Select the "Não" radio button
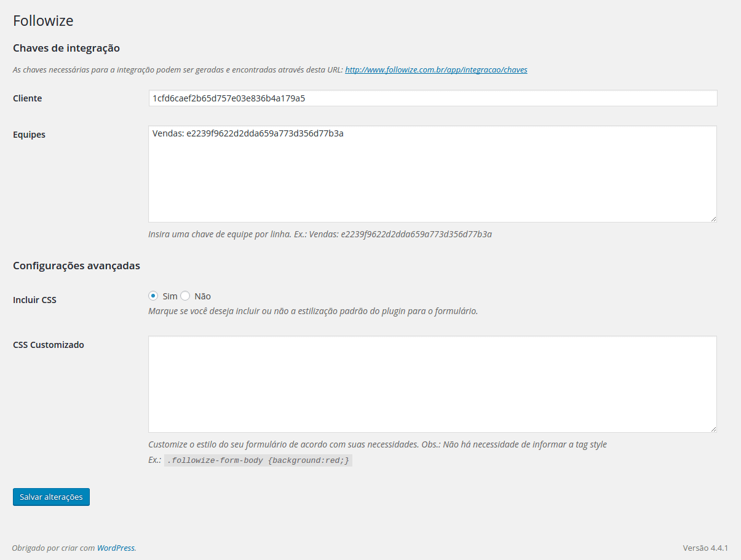The width and height of the screenshot is (741, 560). click(185, 296)
